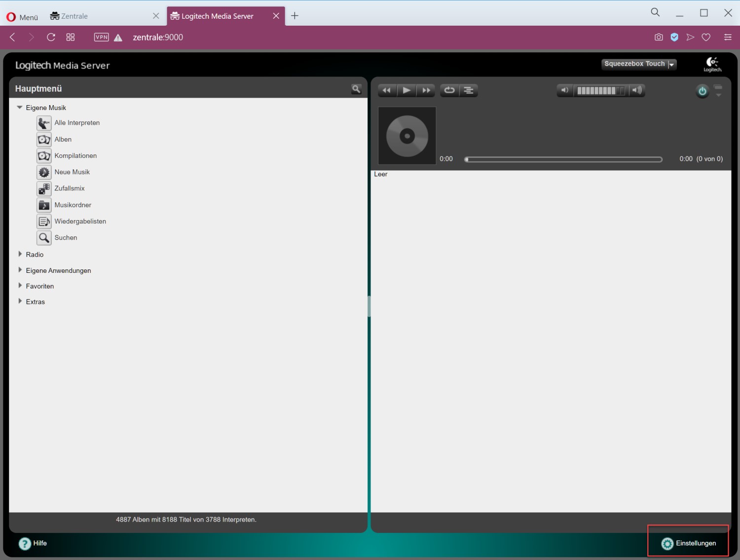740x560 pixels.
Task: Expand the Favoriten node
Action: (x=20, y=286)
